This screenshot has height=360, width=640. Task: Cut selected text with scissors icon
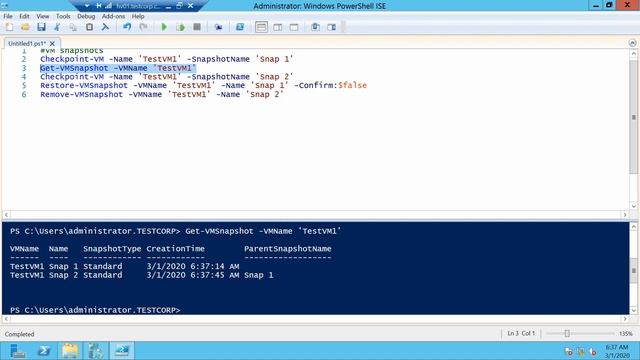click(57, 27)
